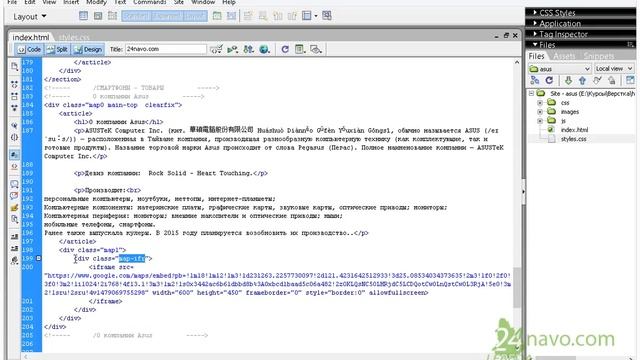Click Draw AP Div icon
Viewport: 640px width, 360px height.
pos(112,16)
